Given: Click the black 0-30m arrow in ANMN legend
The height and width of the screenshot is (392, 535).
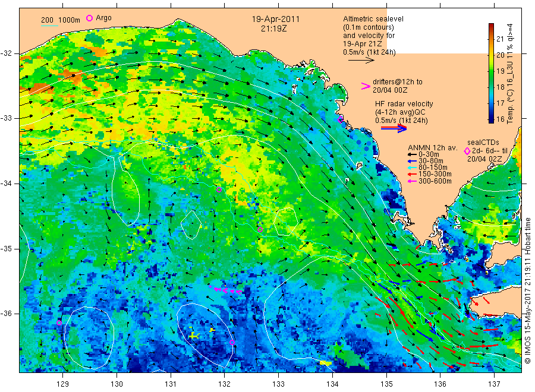Looking at the screenshot, I should 412,154.
